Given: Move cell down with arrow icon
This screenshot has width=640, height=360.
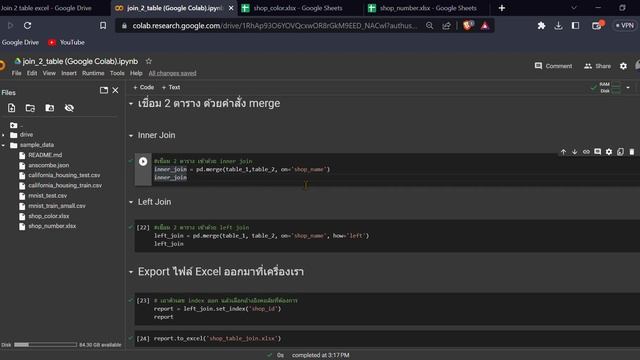Looking at the screenshot, I should (x=575, y=152).
